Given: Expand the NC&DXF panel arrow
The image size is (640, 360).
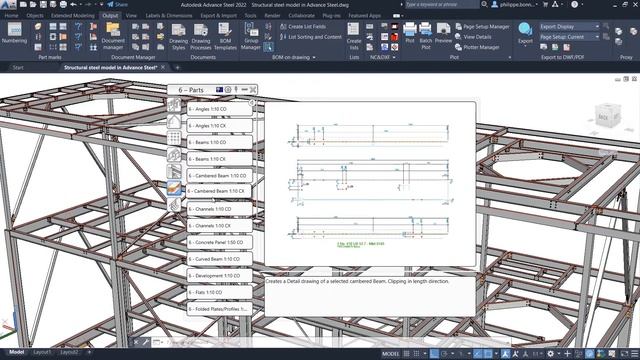Looking at the screenshot, I should click(x=394, y=58).
